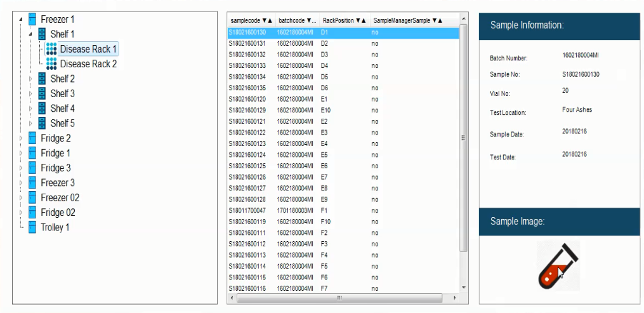This screenshot has width=644, height=313.
Task: Click the Freezer 1 storage icon
Action: 32,20
